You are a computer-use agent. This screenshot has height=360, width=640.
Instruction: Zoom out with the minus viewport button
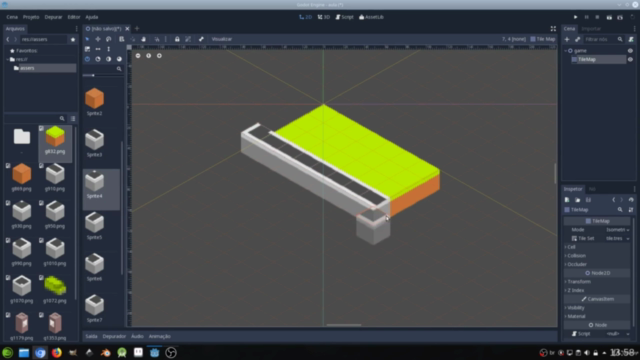point(138,56)
